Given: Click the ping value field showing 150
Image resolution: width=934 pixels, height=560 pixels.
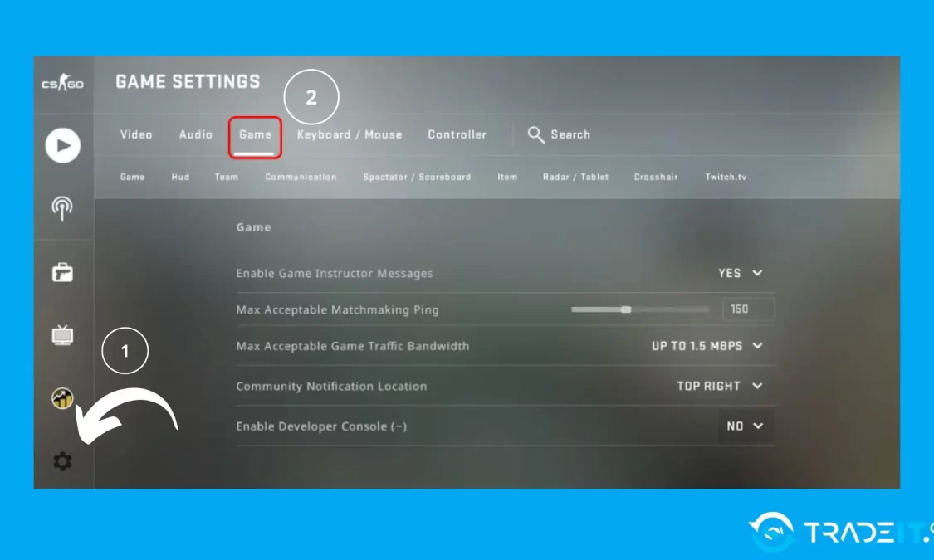Looking at the screenshot, I should click(749, 309).
